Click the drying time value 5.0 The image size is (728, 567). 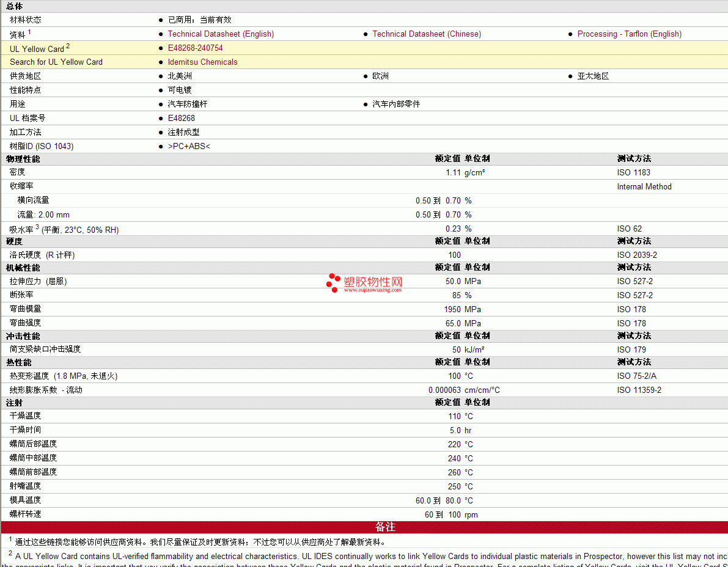point(455,430)
